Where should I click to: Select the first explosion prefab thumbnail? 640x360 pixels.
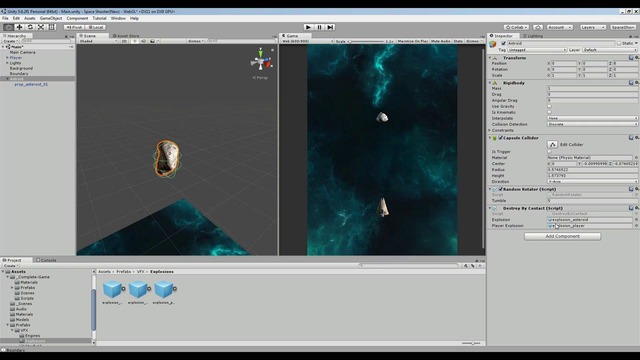112,289
